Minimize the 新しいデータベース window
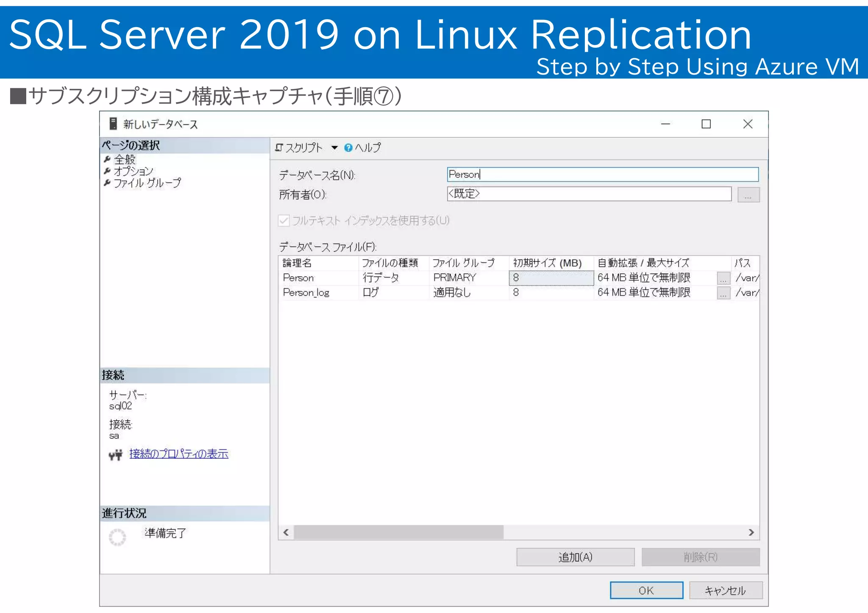Screen dimensions: 868x613 point(665,124)
